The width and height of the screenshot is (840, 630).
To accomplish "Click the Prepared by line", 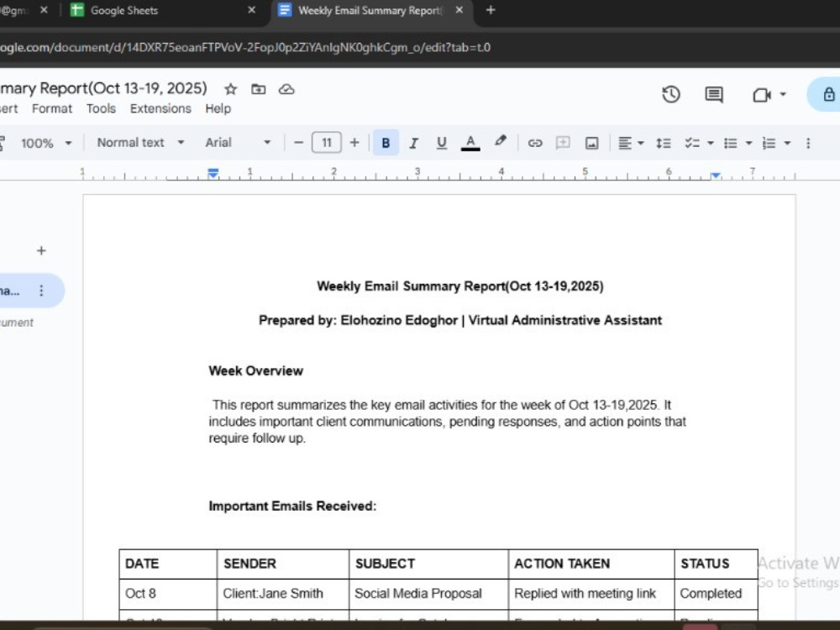I will pos(460,320).
